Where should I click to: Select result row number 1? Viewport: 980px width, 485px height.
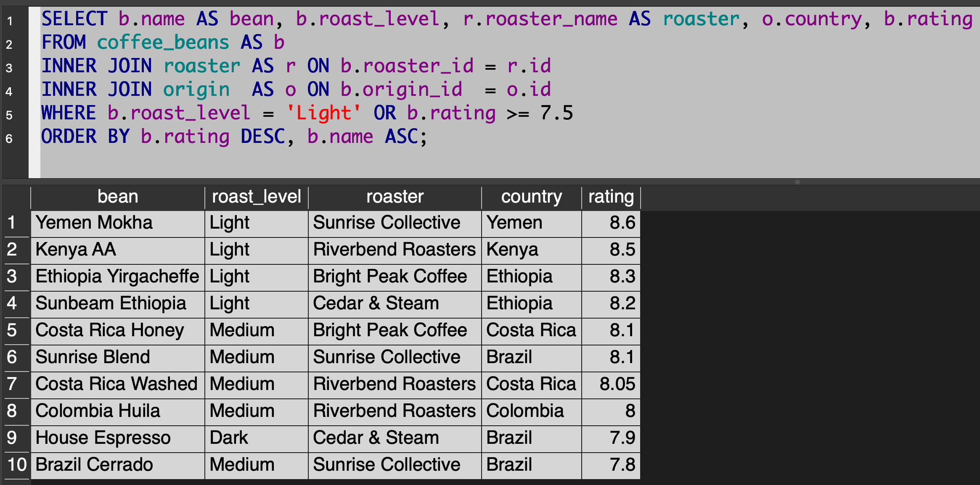click(x=13, y=223)
